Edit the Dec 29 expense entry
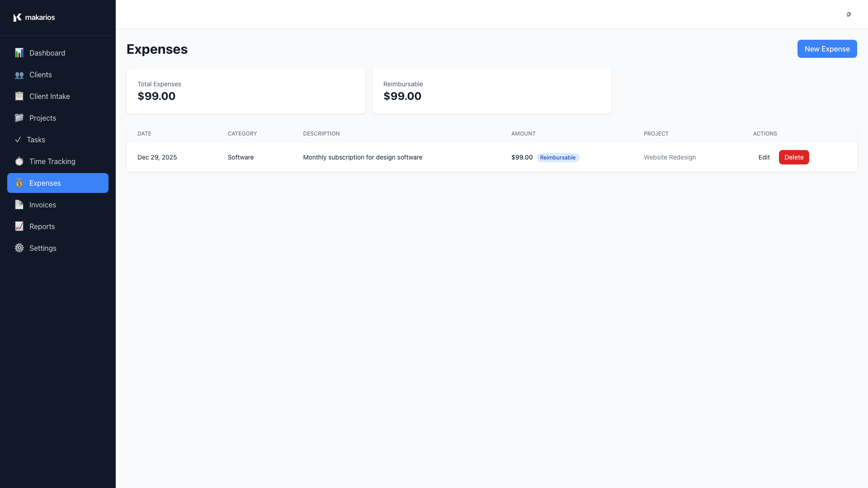868x488 pixels. (x=764, y=157)
